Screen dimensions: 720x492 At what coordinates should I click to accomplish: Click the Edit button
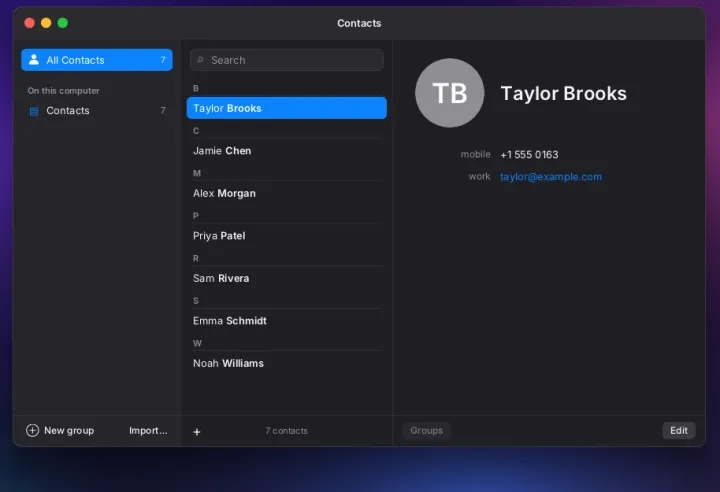point(679,430)
